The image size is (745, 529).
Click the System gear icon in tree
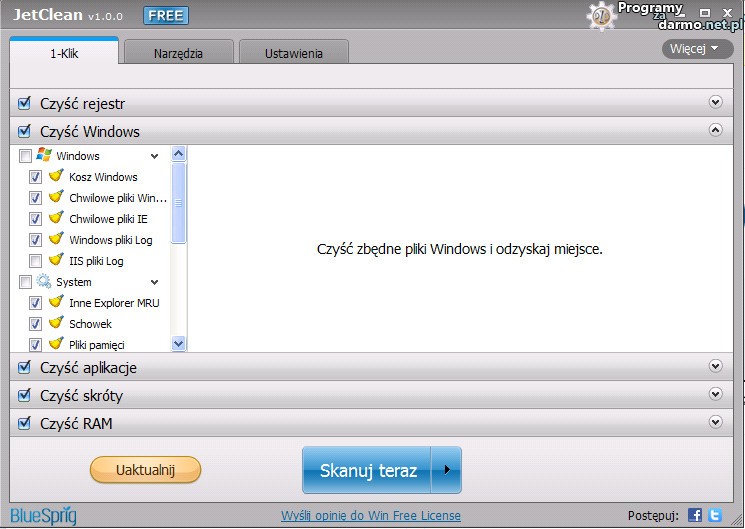pyautogui.click(x=44, y=282)
